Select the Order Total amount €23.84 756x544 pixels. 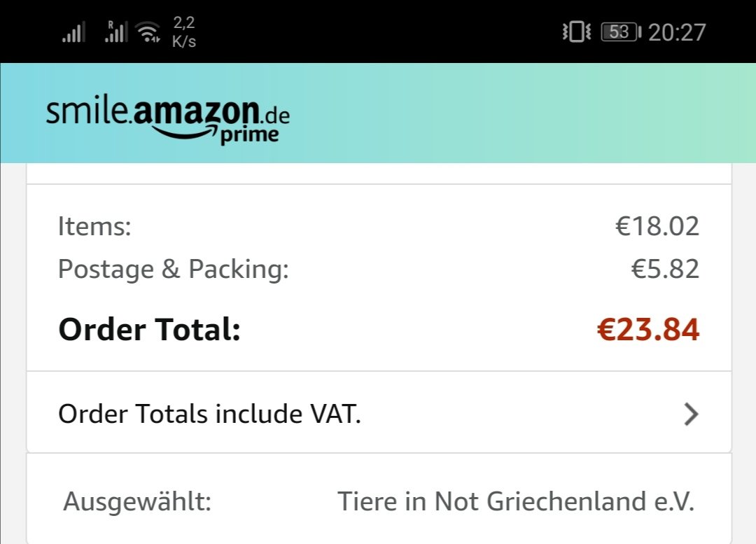[x=648, y=329]
